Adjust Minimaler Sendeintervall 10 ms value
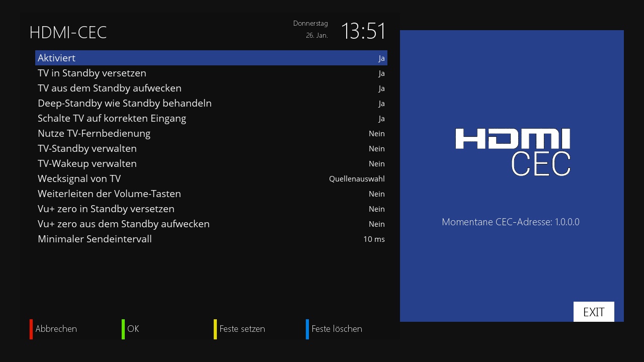The height and width of the screenshot is (362, 644). tap(374, 239)
